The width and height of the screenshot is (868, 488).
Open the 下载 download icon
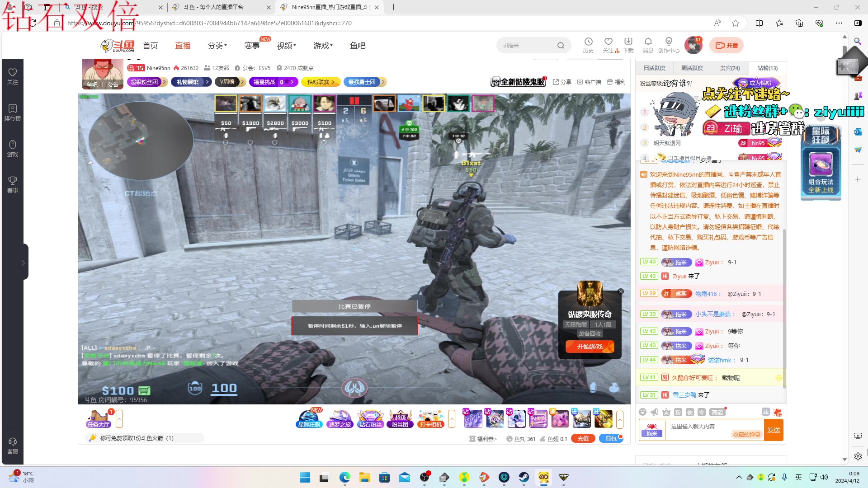point(628,45)
